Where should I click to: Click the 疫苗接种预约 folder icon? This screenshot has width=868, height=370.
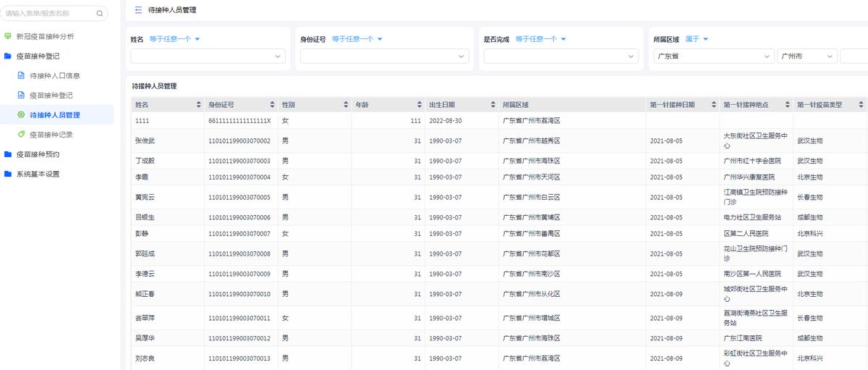pyautogui.click(x=7, y=154)
